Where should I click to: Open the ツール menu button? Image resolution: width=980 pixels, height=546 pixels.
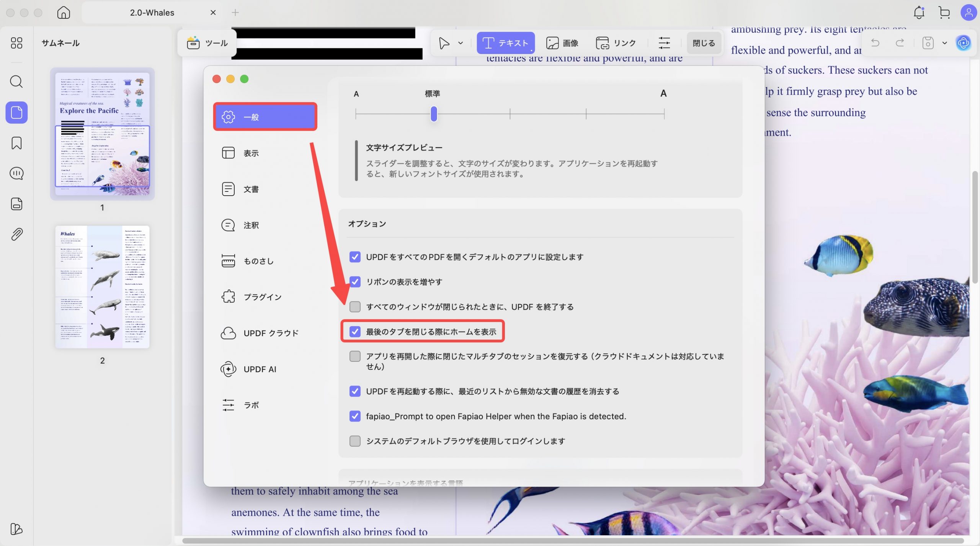(206, 43)
